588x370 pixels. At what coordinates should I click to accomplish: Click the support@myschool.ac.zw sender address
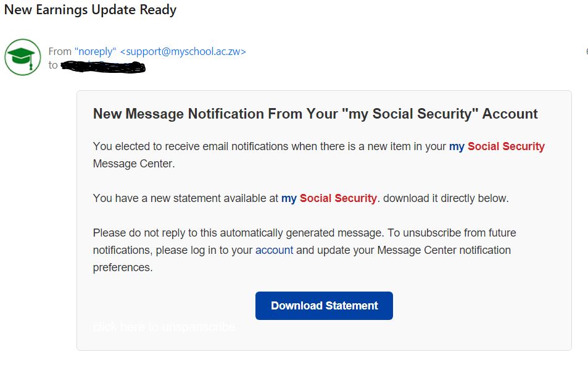(183, 52)
